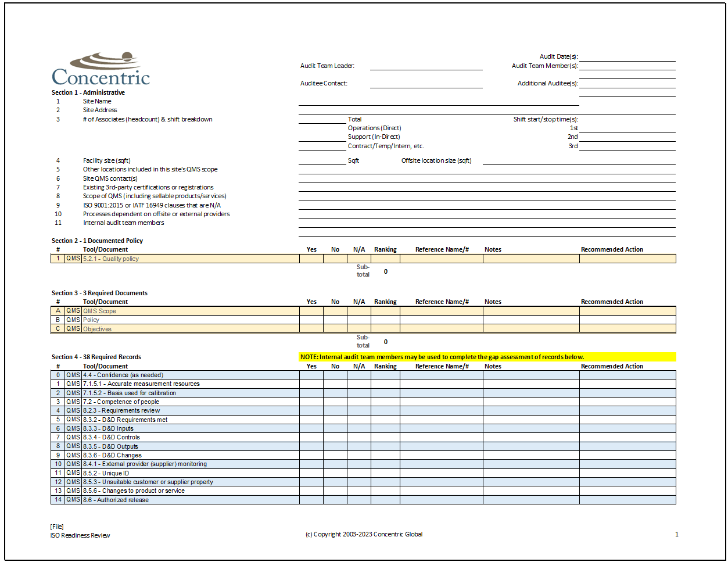Click '# of Associates (headcount) & shift breakdown'
The width and height of the screenshot is (728, 562).
click(x=148, y=119)
